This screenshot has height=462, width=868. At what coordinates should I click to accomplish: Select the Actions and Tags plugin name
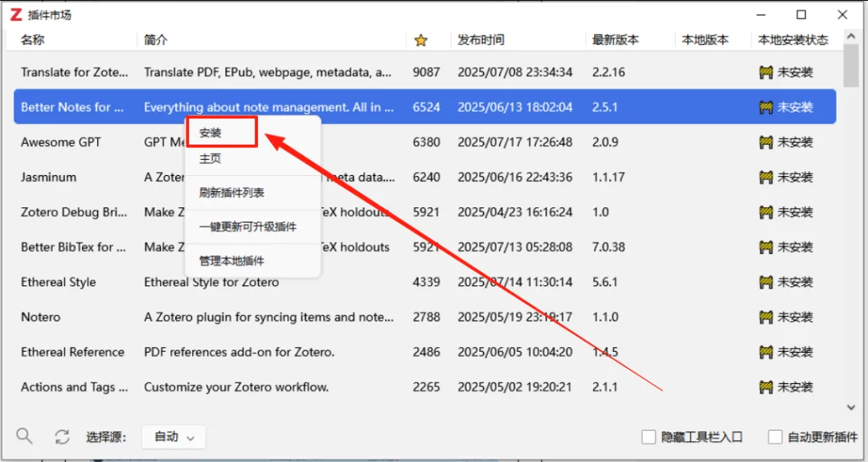click(x=74, y=386)
